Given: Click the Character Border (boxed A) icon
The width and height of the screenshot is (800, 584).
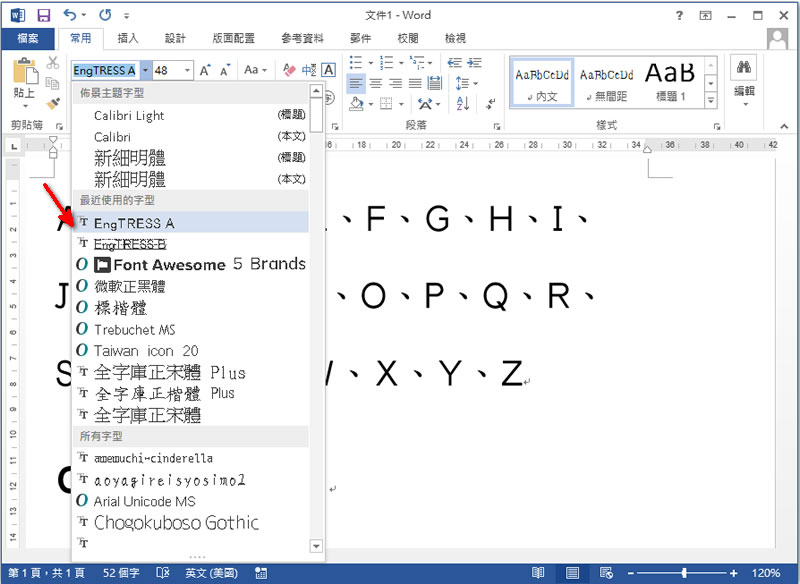Looking at the screenshot, I should click(x=328, y=70).
